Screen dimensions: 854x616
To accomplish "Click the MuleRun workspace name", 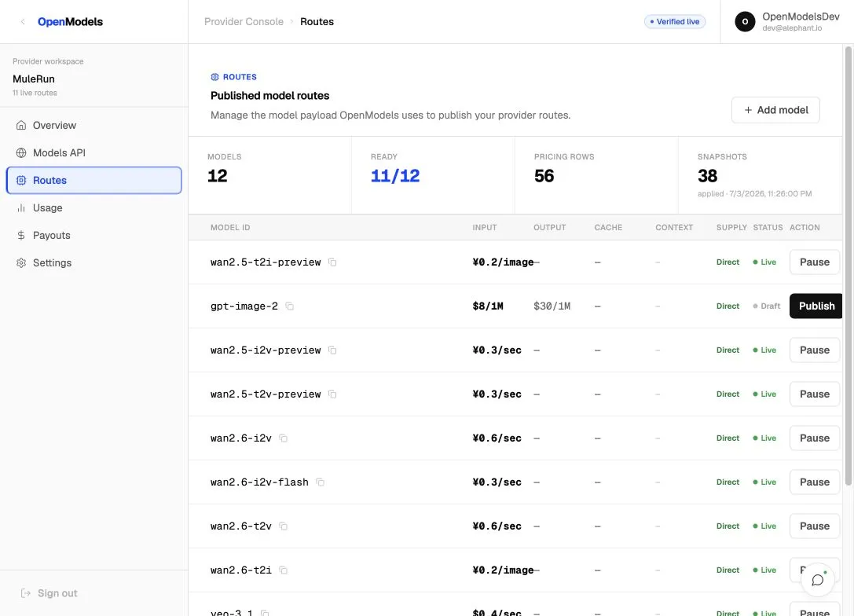I will (x=34, y=79).
